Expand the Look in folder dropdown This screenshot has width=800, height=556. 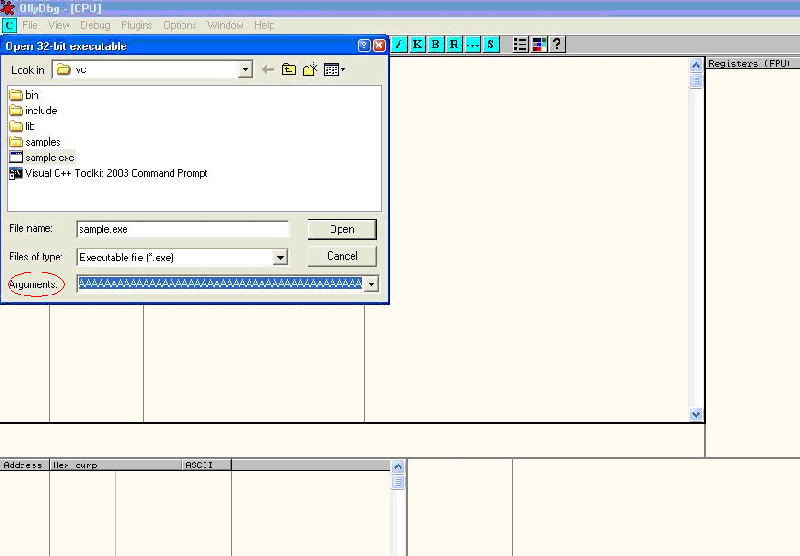(x=245, y=69)
